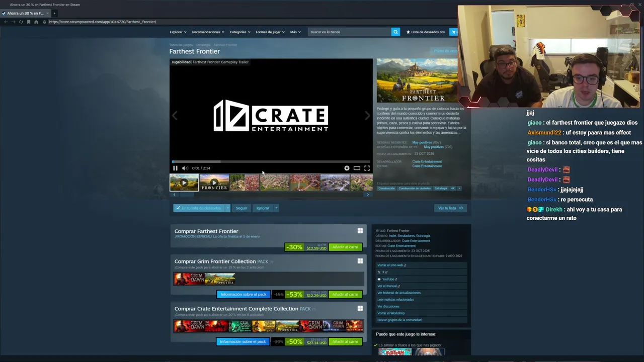
Task: Expand the Ignorar options dropdown arrow
Action: (276, 208)
